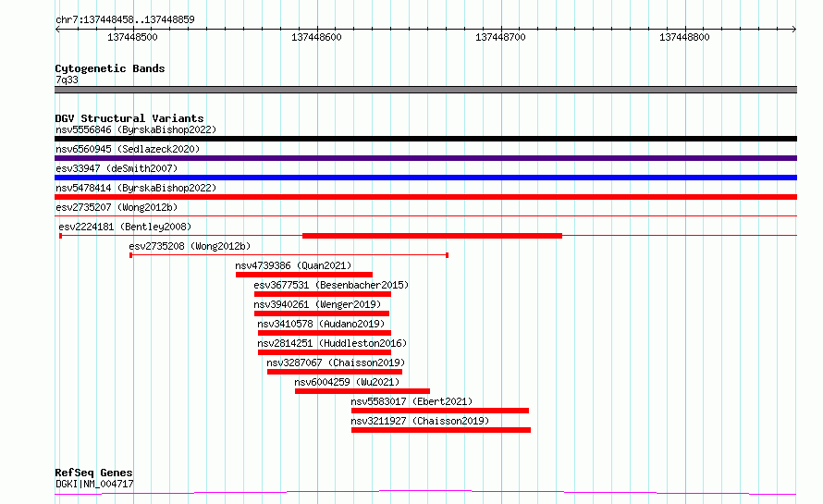Open the DGKI|NM_004717 gene label
Viewport: 823px width, 504px height.
pos(94,484)
